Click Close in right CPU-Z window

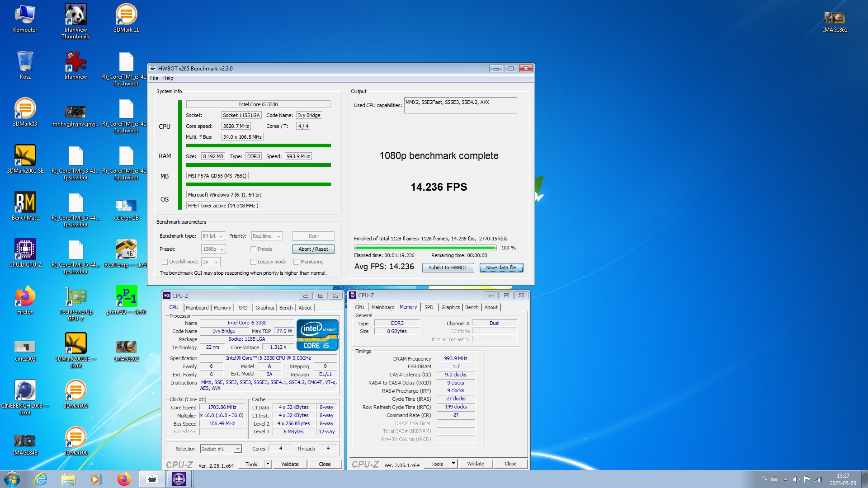510,464
